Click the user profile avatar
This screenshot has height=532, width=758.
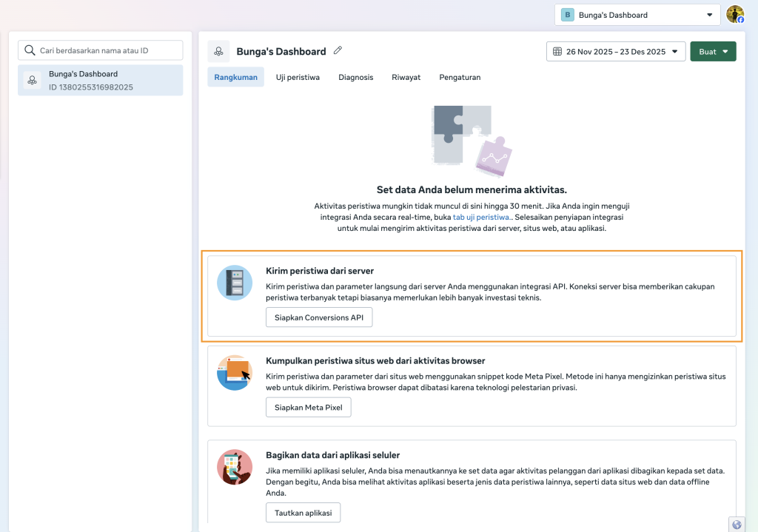(734, 15)
